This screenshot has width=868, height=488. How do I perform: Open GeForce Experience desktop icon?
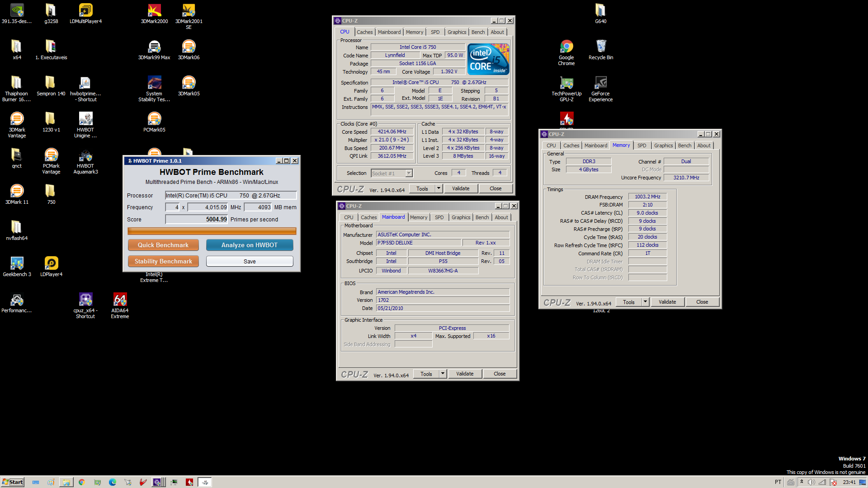pyautogui.click(x=601, y=89)
